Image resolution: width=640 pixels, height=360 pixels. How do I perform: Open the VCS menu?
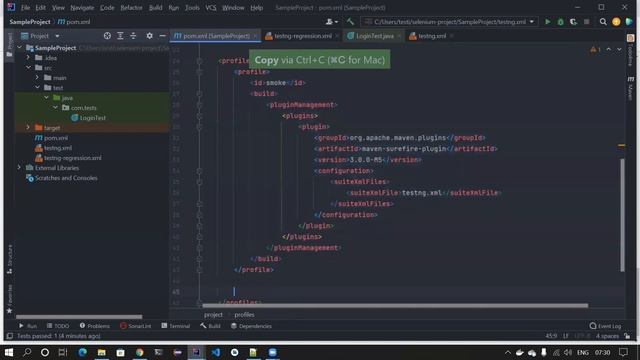click(x=211, y=8)
